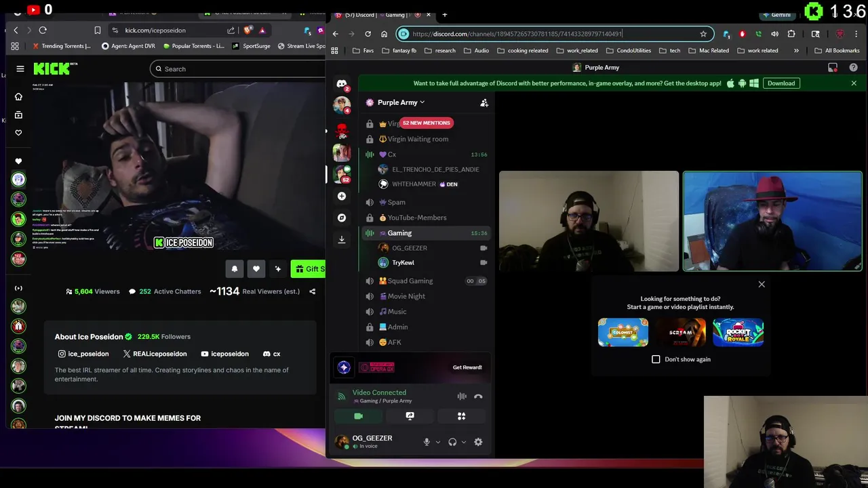
Task: Bookmark the Discord page with star
Action: point(703,34)
